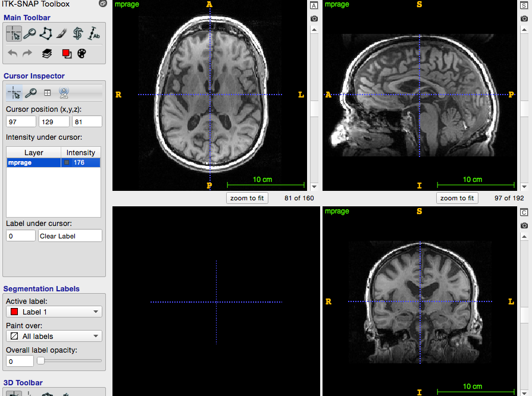The image size is (532, 396).
Task: Click coronal view scrollbar up arrow
Action: tap(524, 237)
